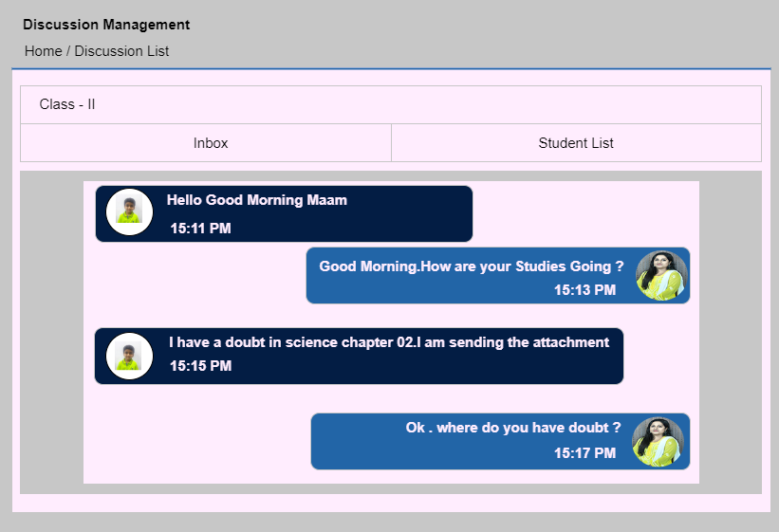Click the 15:13 PM timestamp
This screenshot has width=779, height=532.
tap(584, 290)
